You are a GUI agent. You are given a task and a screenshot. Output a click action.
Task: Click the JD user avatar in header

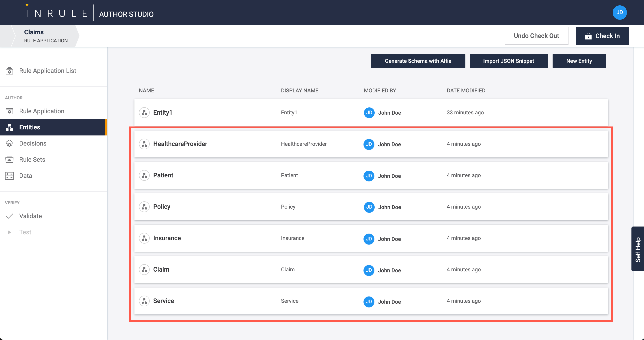coord(619,13)
